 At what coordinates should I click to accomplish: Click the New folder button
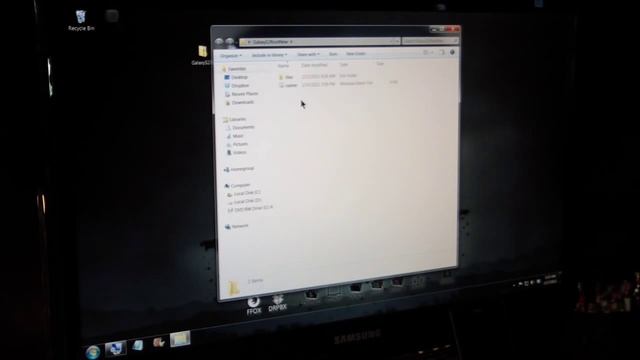(356, 53)
